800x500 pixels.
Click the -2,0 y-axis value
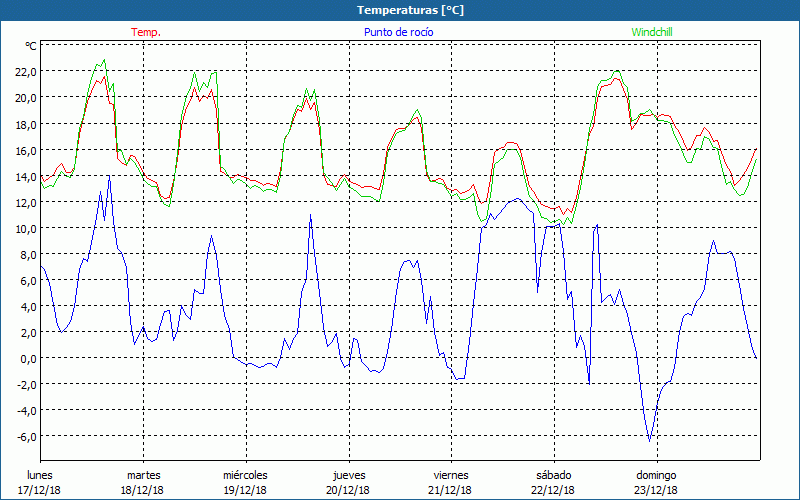point(26,385)
